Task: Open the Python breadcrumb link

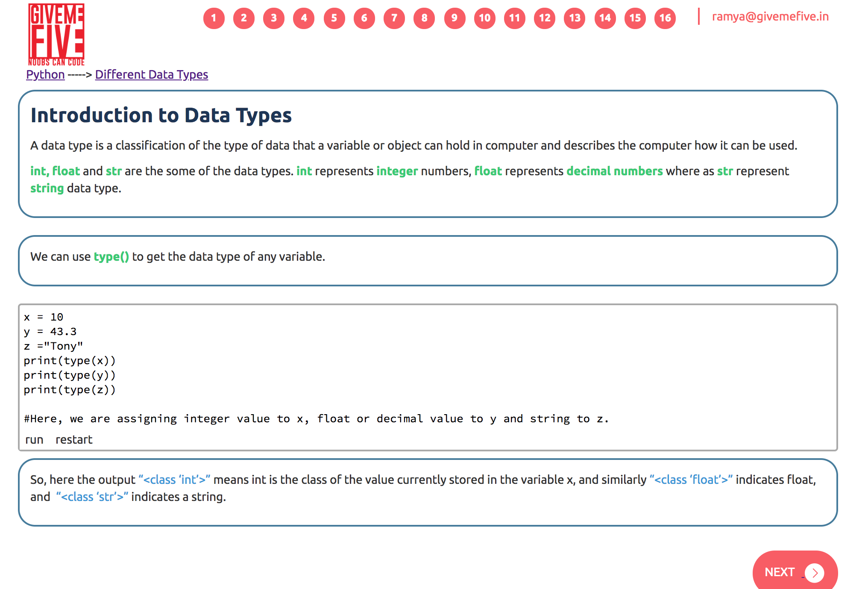Action: [x=45, y=74]
